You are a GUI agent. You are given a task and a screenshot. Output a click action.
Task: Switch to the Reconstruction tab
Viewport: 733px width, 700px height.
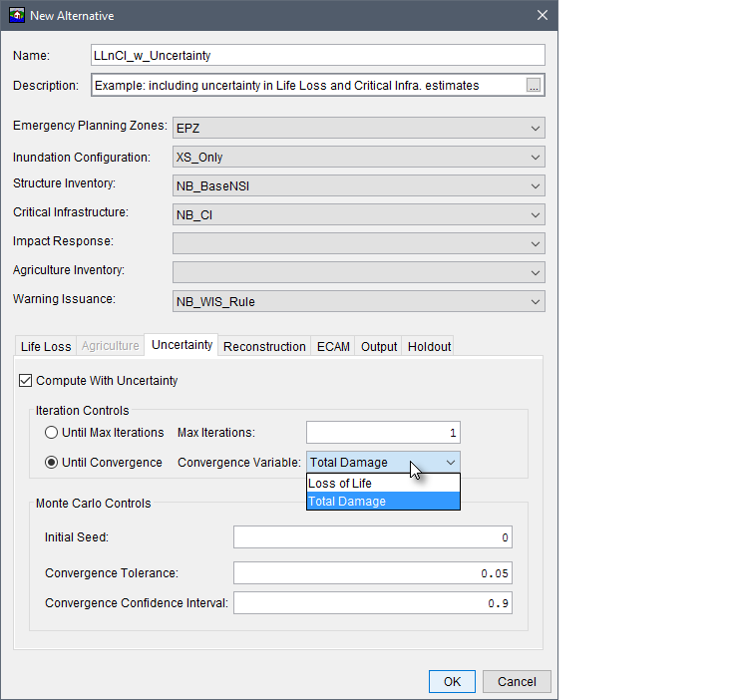[264, 347]
